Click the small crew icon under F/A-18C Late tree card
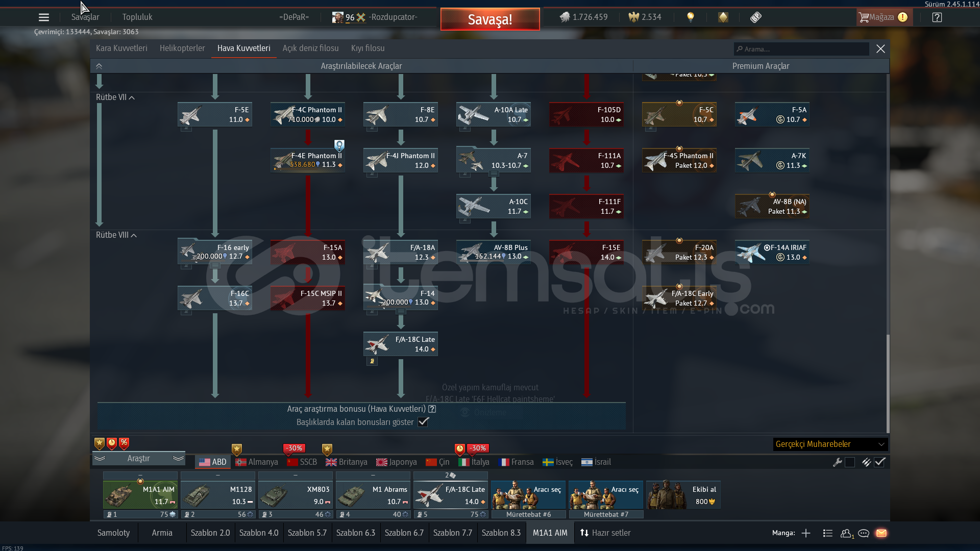 coord(372,361)
